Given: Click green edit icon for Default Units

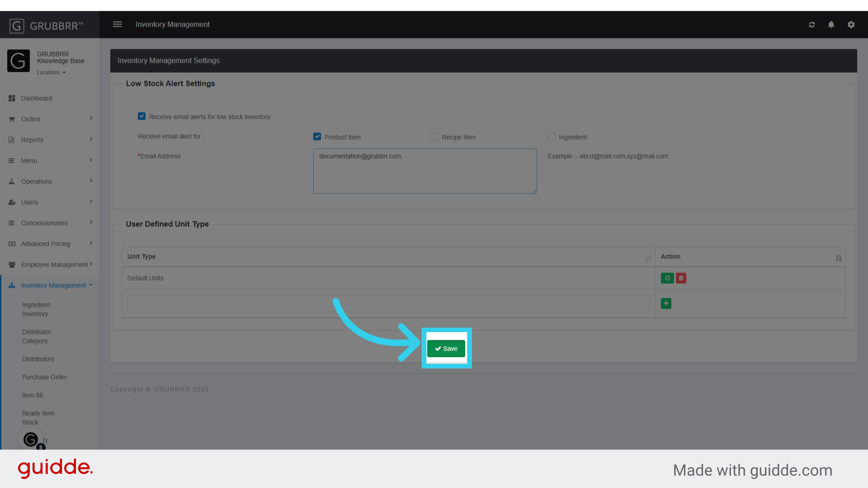Looking at the screenshot, I should [667, 278].
